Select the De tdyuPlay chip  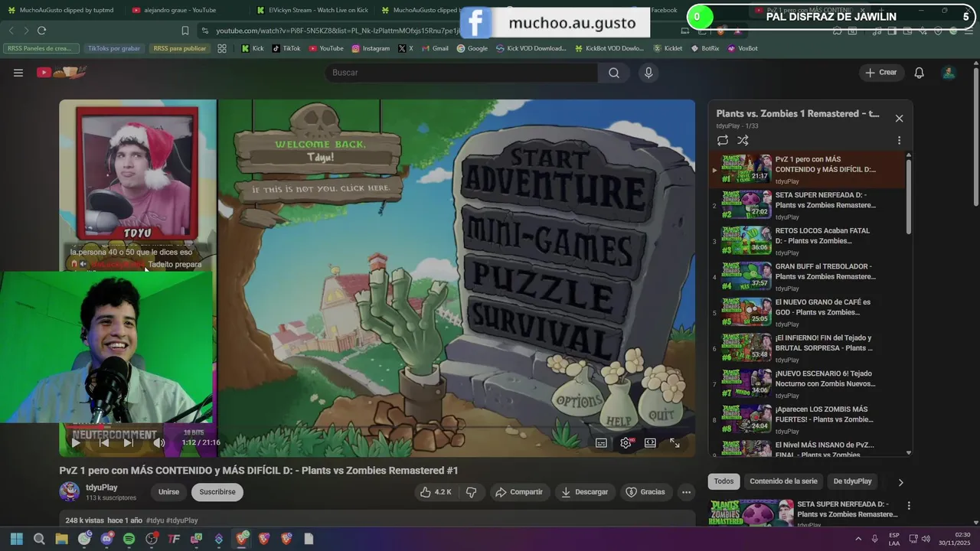coord(852,481)
